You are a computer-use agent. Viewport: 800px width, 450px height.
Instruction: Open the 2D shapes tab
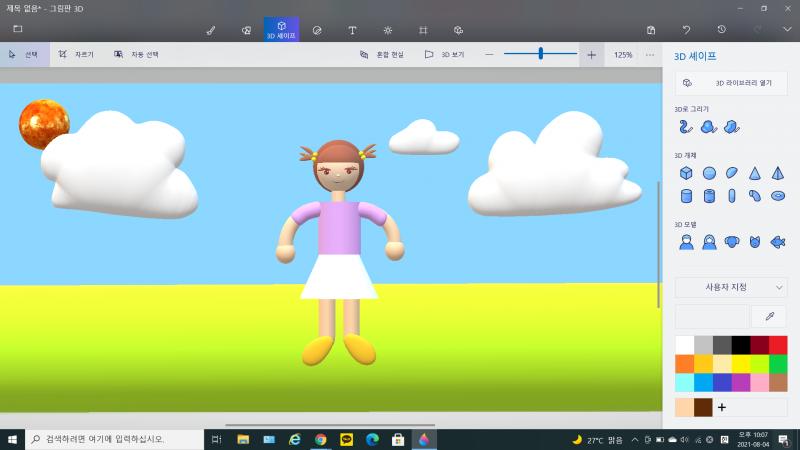tap(246, 30)
